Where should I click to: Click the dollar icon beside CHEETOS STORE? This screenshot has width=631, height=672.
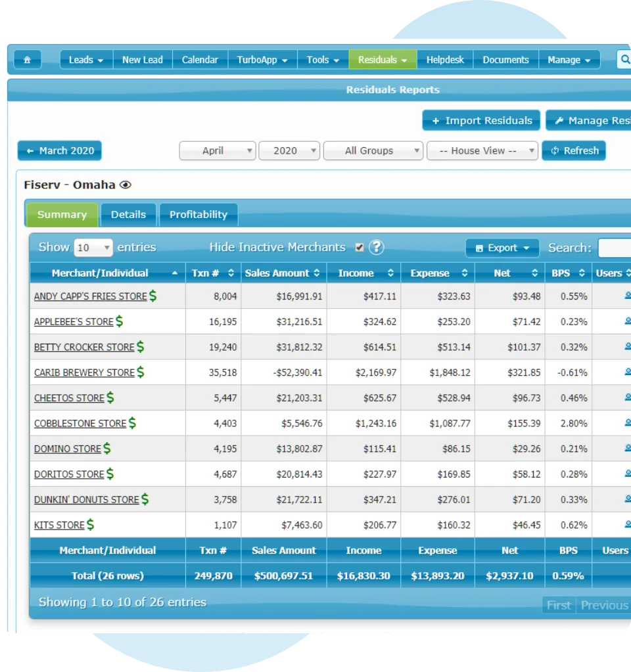coord(109,397)
